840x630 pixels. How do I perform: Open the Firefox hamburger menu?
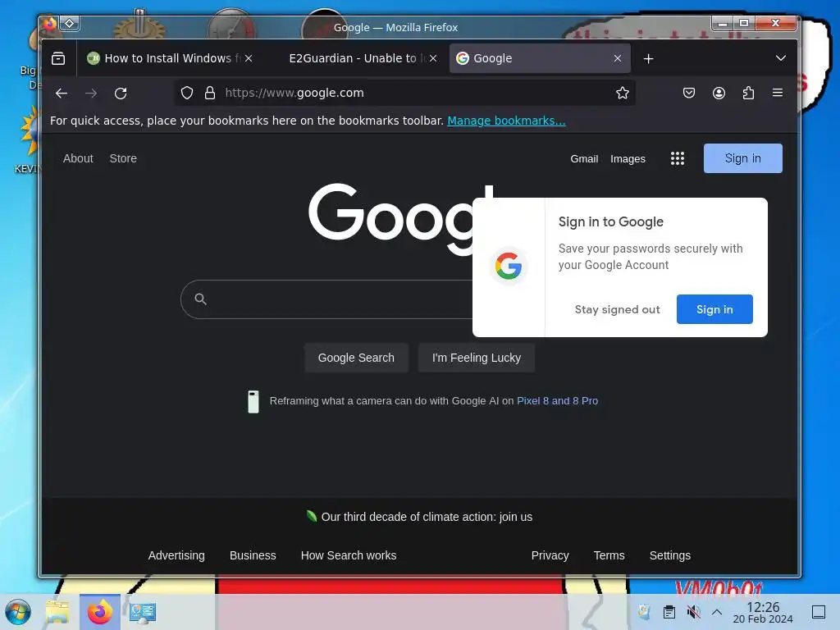(778, 93)
